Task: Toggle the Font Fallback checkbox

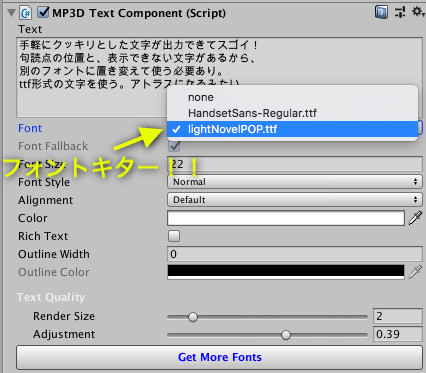Action: click(x=174, y=146)
